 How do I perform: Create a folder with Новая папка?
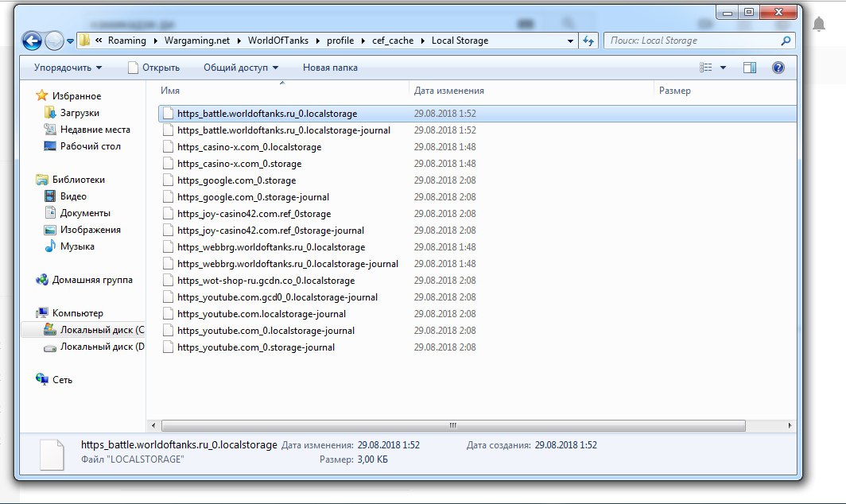[330, 68]
